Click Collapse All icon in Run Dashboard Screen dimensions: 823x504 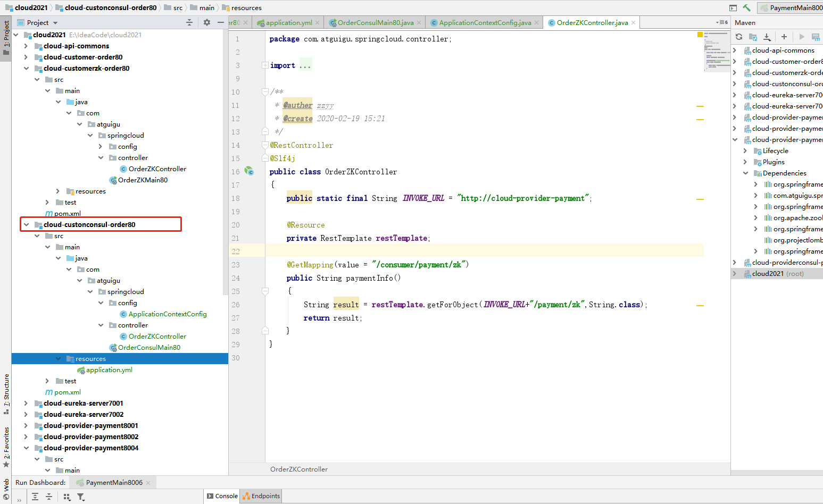49,497
